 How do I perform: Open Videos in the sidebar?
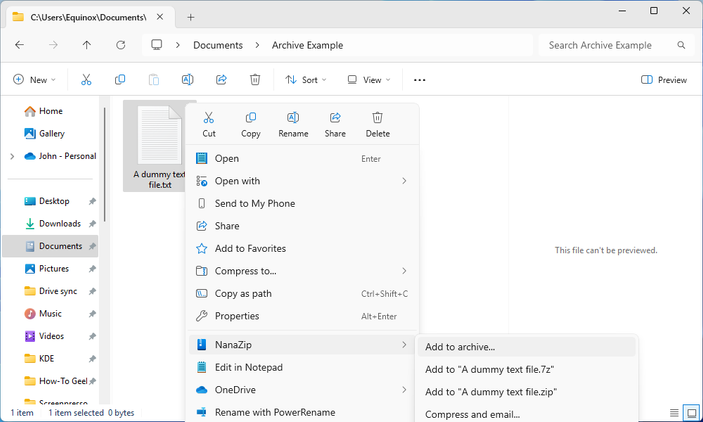50,336
